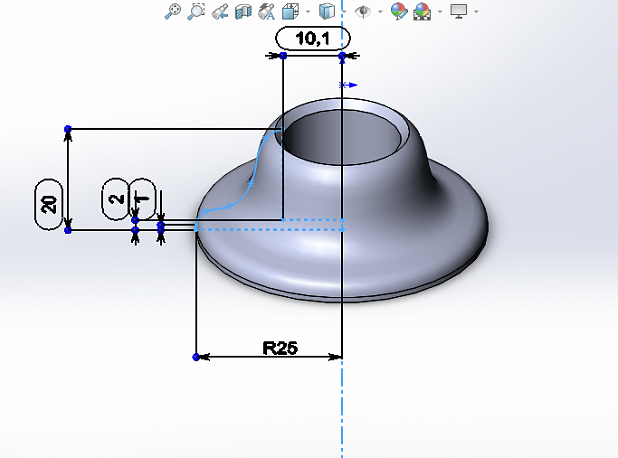
Task: Click the blue spline sketch curve
Action: (x=251, y=183)
